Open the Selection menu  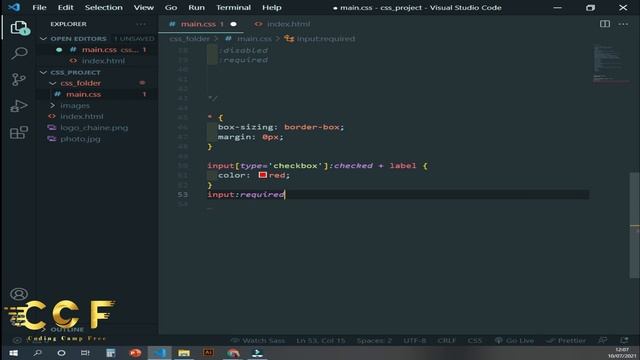(104, 8)
